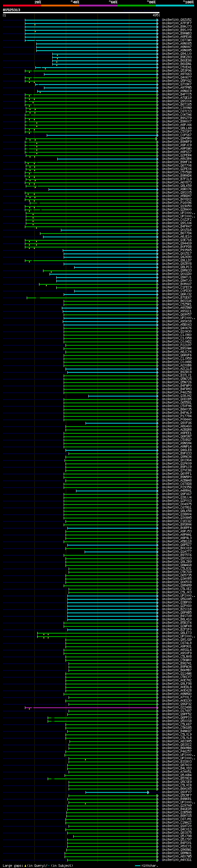This screenshot has height=868, width=197.
Task: Click hit label UniRef100_A9NMQ0
Action: point(177,694)
